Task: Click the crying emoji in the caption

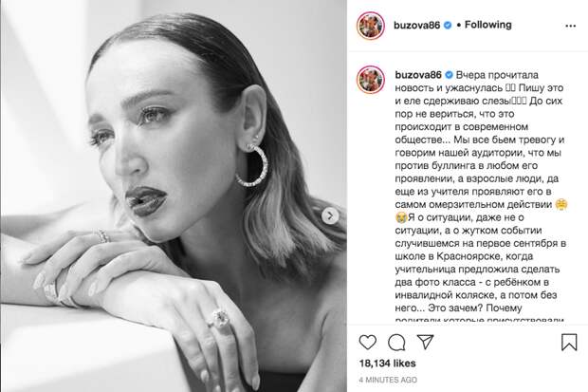Action: pos(401,217)
